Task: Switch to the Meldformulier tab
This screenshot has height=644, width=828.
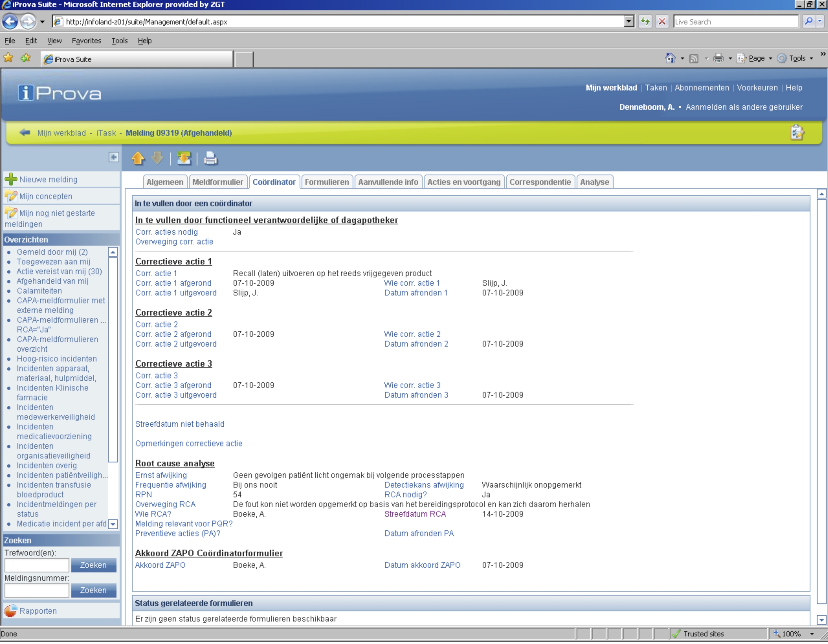Action: 217,182
